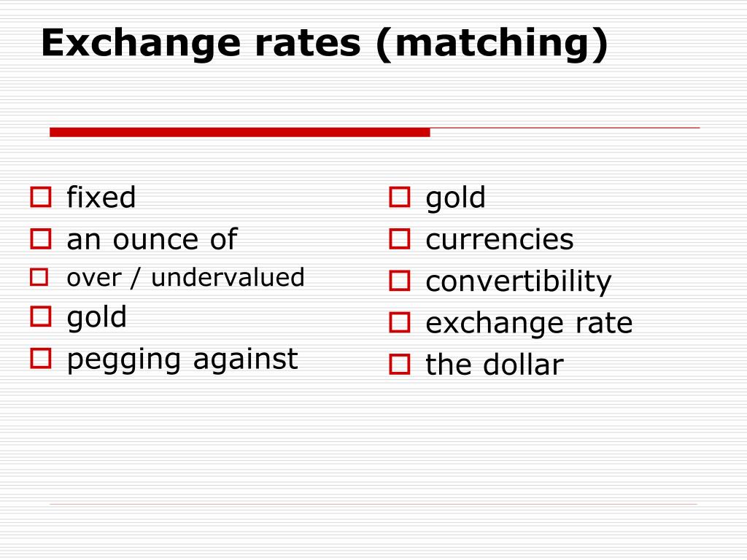Select the 'pegging against' text
The width and height of the screenshot is (747, 560).
[182, 359]
